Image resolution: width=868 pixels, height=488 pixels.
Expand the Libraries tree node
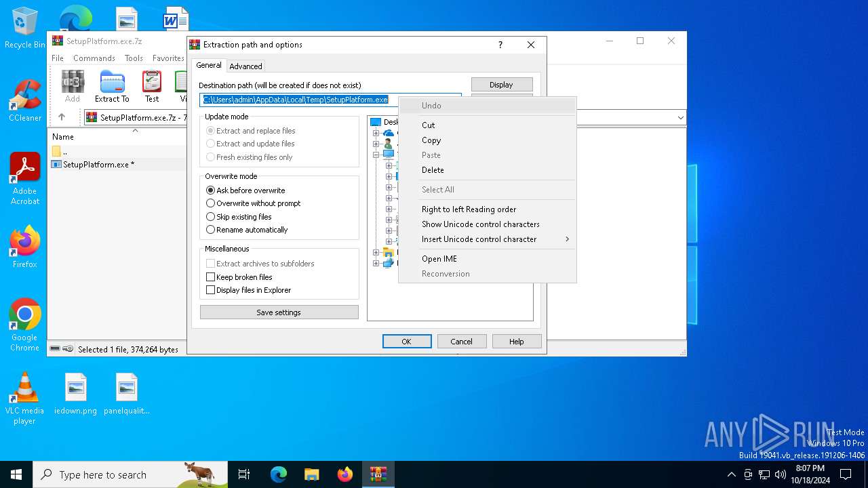[376, 252]
